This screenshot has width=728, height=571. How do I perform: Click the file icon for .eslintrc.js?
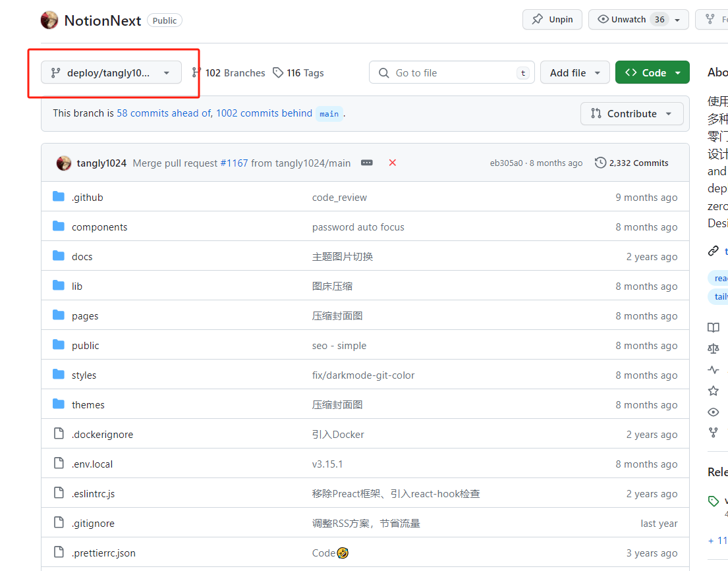coord(59,493)
